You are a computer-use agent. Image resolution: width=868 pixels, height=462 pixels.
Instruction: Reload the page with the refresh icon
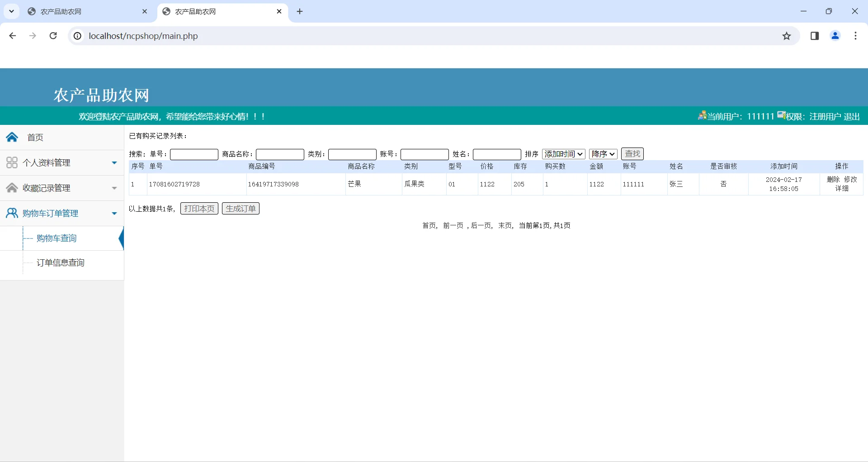point(53,36)
